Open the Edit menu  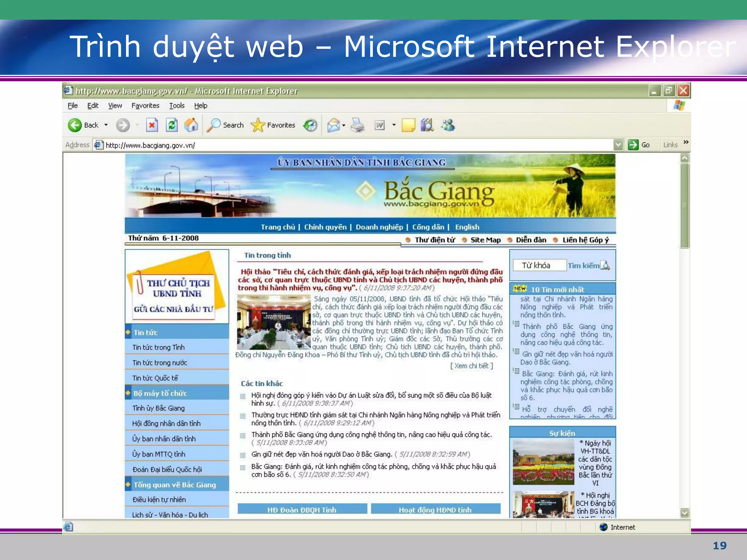tap(93, 106)
